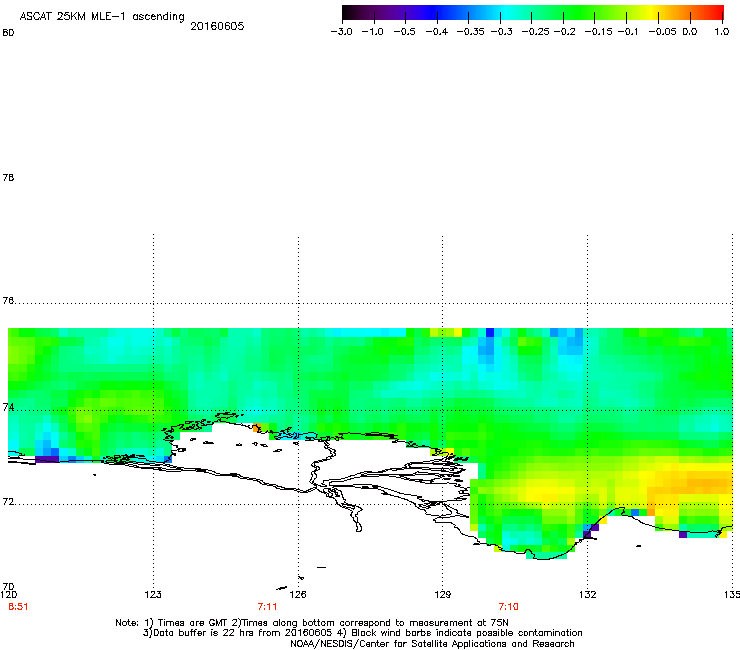This screenshot has height=650, width=740.
Task: Click the longitude label 120
Action: [x=8, y=594]
